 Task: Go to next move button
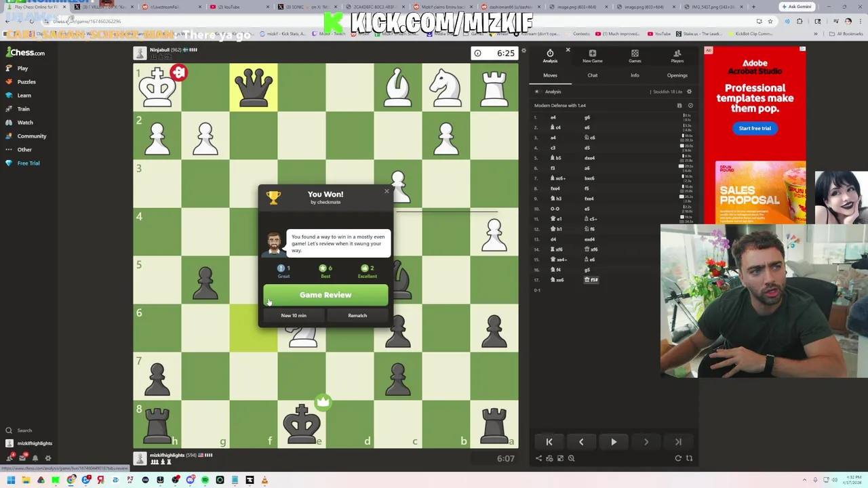point(646,442)
